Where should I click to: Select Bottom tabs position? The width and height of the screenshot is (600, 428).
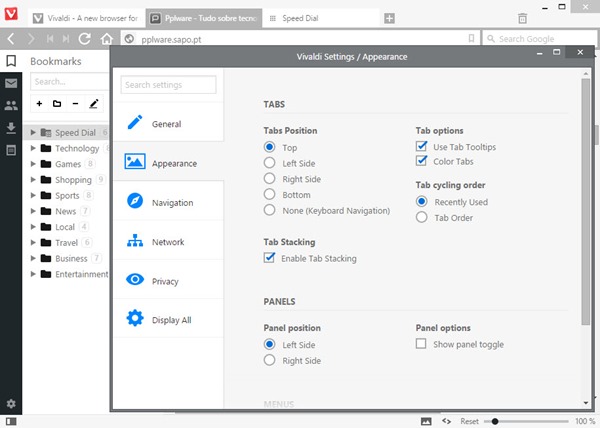[269, 194]
